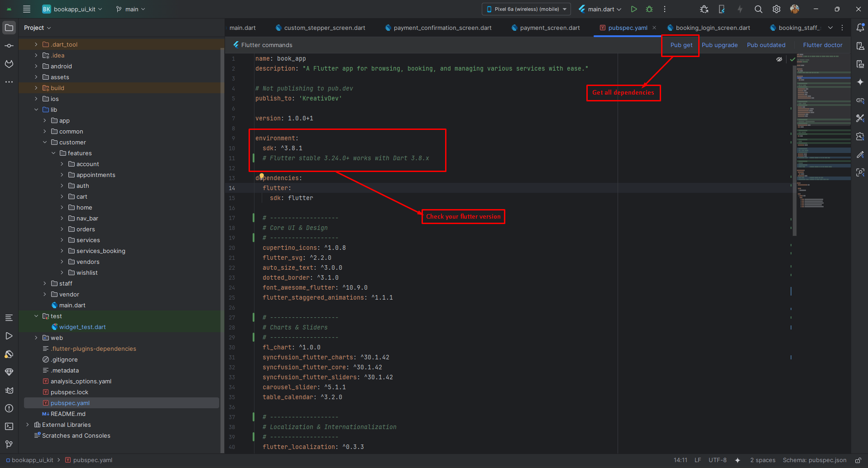The image size is (868, 468).
Task: Click the line separator LF in status bar
Action: pos(698,460)
